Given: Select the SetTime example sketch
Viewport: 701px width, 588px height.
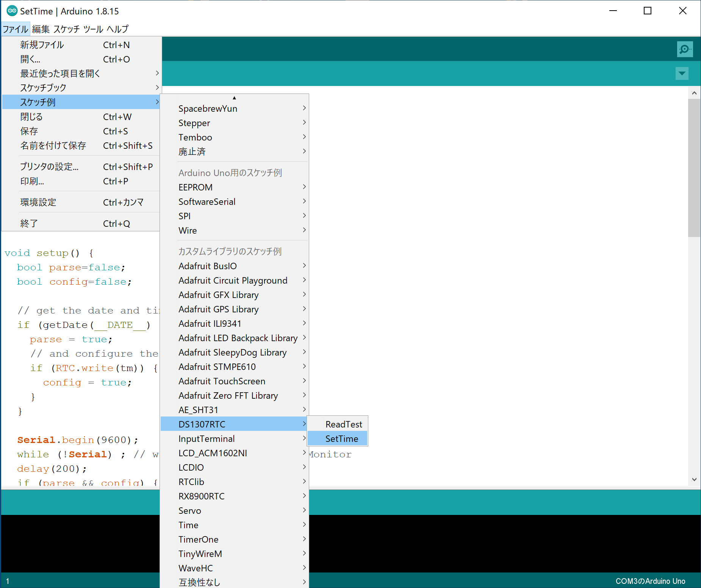Looking at the screenshot, I should tap(341, 439).
